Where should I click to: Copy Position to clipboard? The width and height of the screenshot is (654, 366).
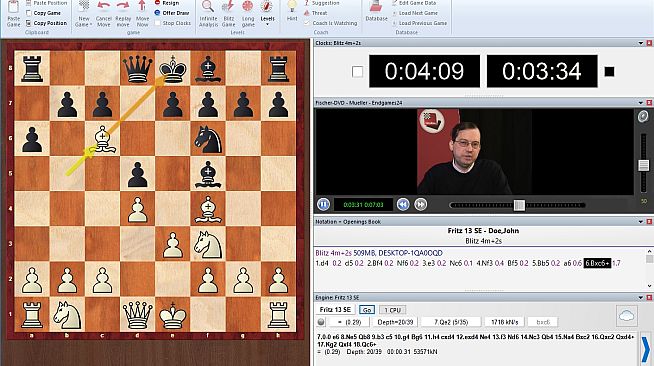46,23
